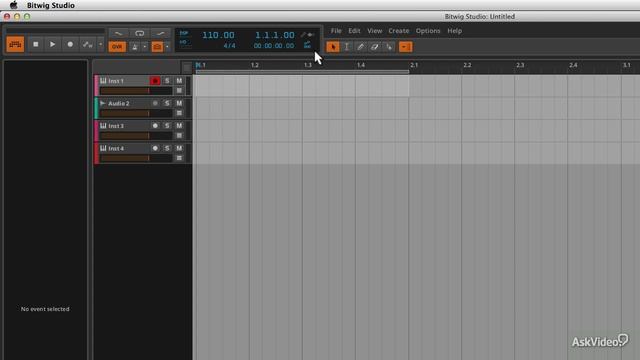Click the I/O meter label
The height and width of the screenshot is (360, 640).
[x=183, y=42]
